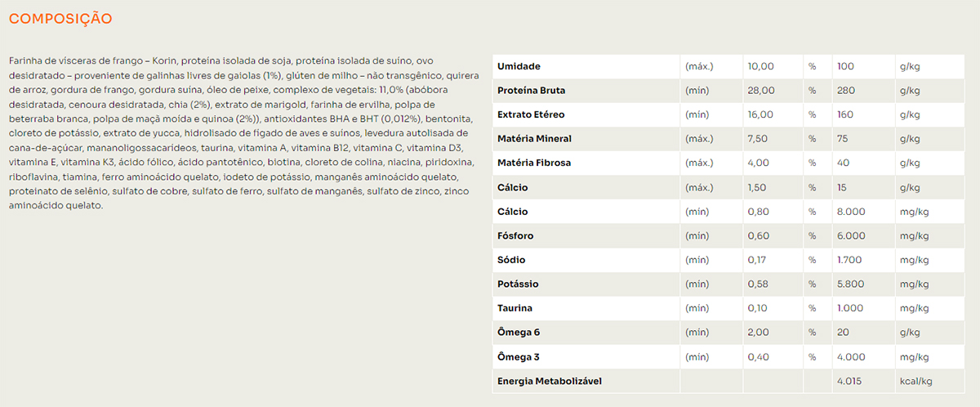Click the Energia Metabolizável label
Viewport: 980px width, 407px height.
(550, 382)
